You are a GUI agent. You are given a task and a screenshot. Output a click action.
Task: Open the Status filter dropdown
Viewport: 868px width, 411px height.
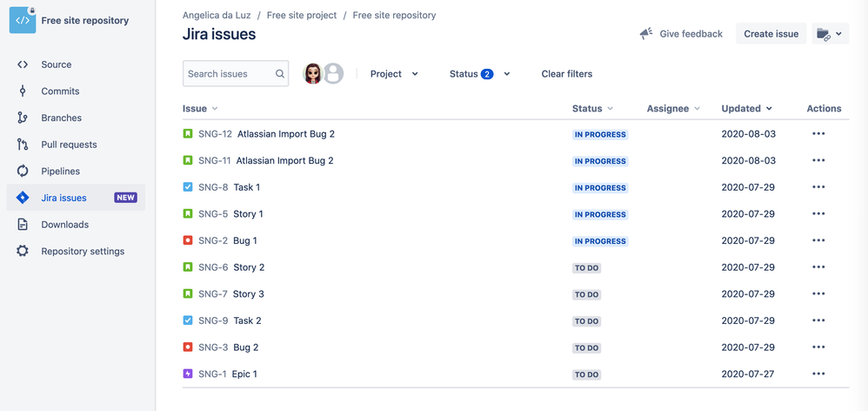pos(479,74)
